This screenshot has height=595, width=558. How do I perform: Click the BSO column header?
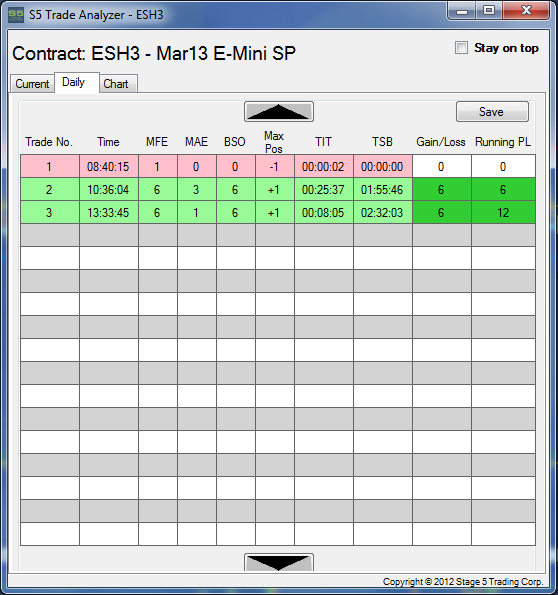(x=235, y=142)
